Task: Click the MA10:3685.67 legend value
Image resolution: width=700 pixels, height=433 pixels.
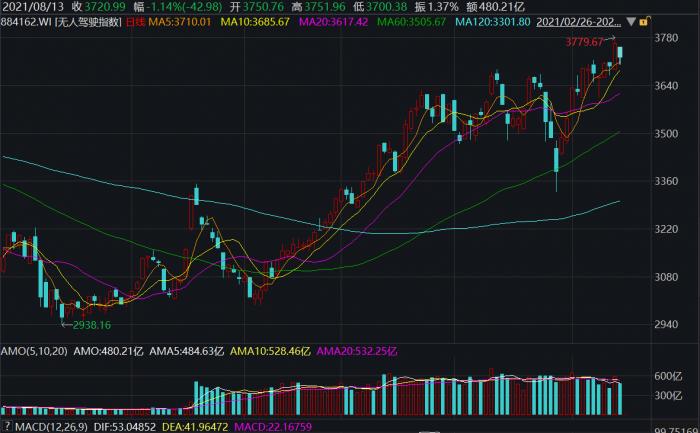Action: (x=255, y=21)
